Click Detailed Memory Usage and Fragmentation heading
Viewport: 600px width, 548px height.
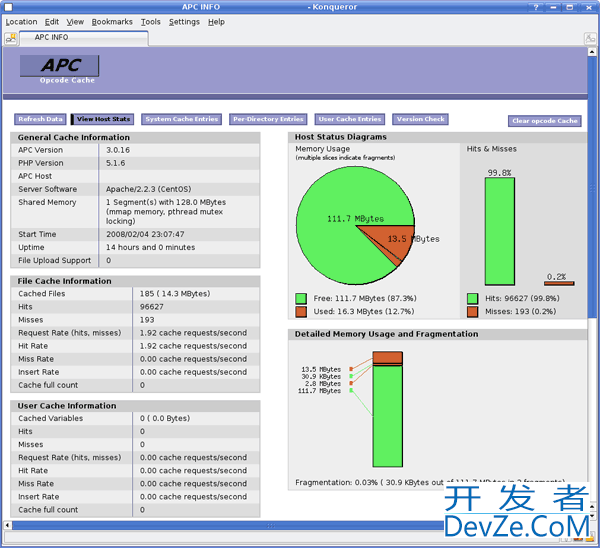click(x=386, y=334)
